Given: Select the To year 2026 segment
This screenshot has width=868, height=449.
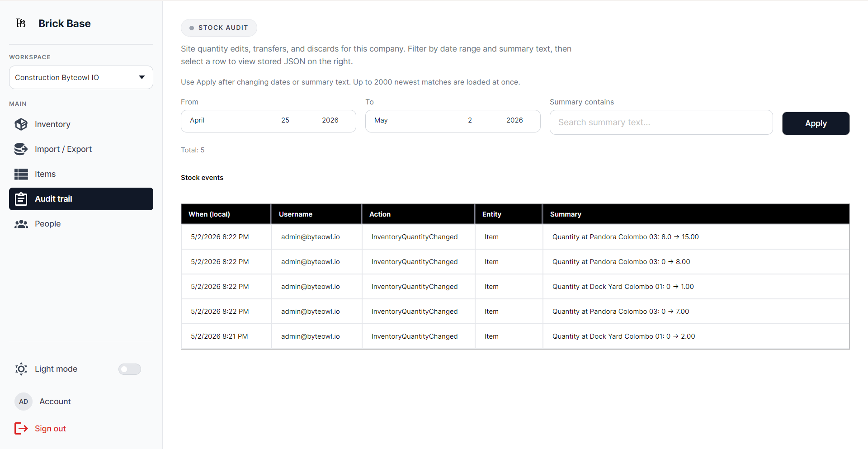Looking at the screenshot, I should point(514,120).
